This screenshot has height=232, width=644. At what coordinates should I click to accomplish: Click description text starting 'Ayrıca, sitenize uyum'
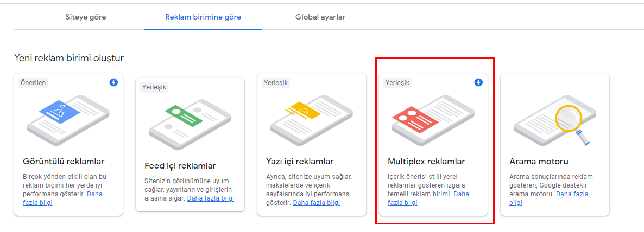point(309,189)
